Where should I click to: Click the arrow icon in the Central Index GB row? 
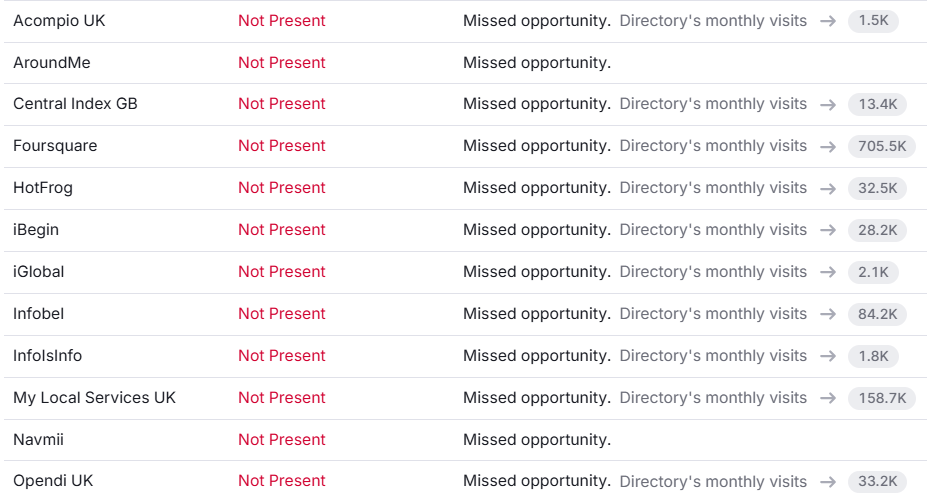point(827,104)
